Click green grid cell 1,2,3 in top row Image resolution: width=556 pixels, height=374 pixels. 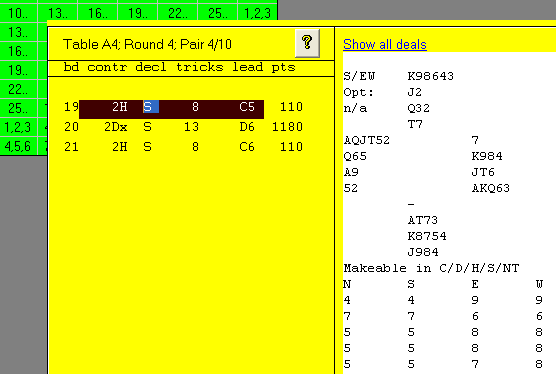tap(258, 13)
